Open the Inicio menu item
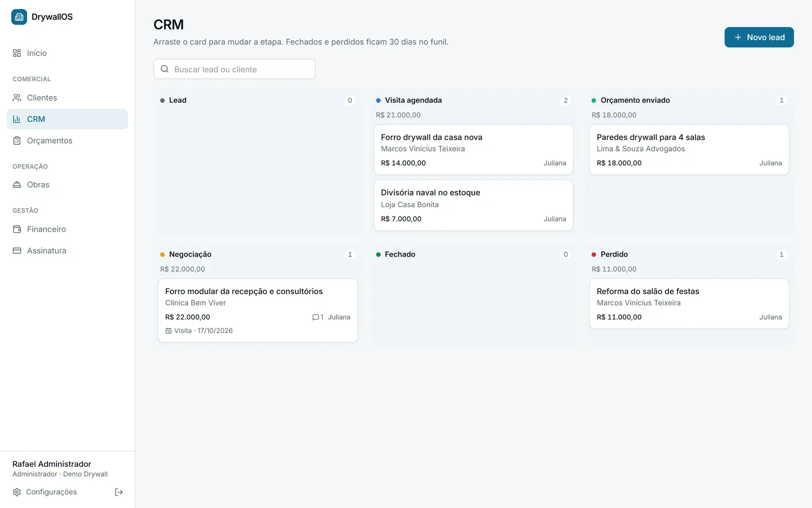The image size is (812, 508). point(67,53)
